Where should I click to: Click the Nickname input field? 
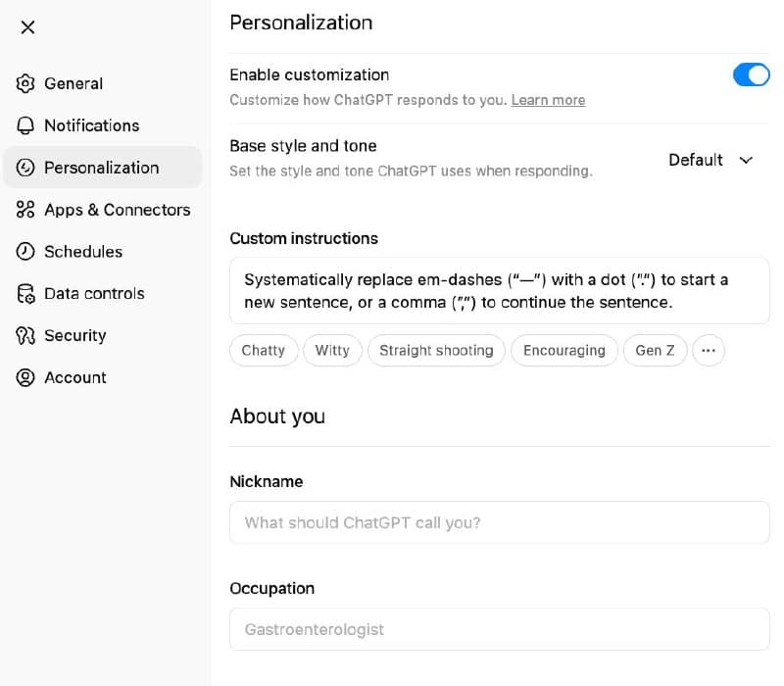[499, 522]
